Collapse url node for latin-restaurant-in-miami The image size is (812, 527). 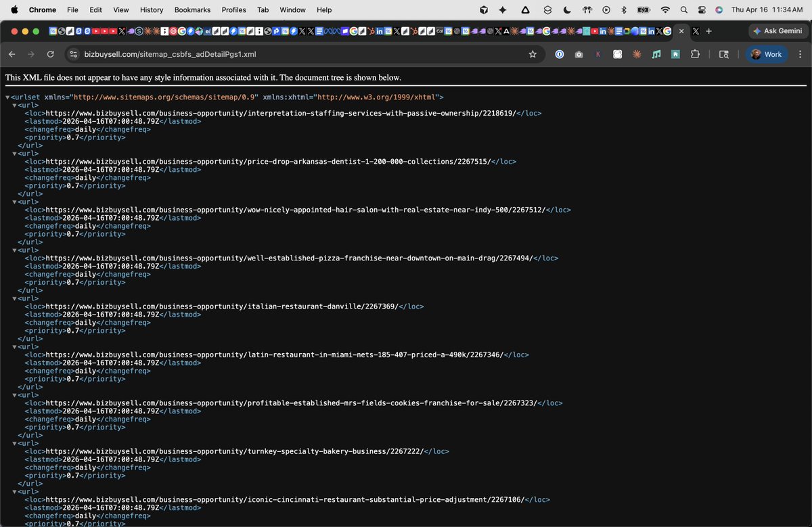[x=14, y=347]
